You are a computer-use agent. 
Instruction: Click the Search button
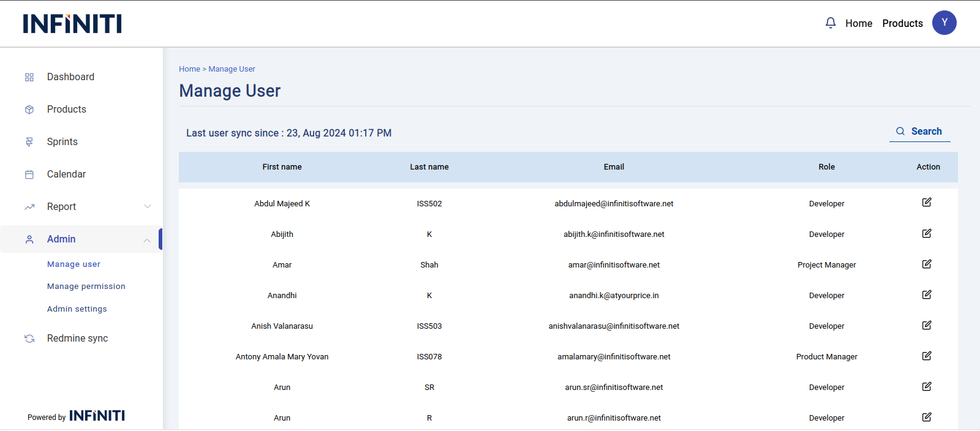coord(919,132)
